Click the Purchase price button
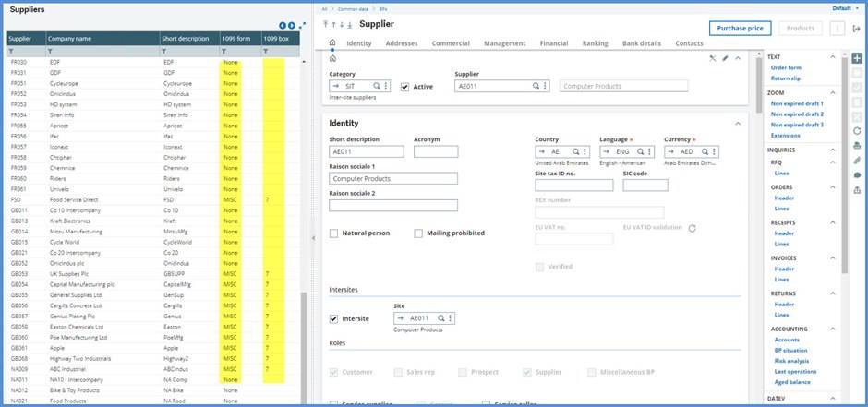This screenshot has width=868, height=407. click(740, 29)
